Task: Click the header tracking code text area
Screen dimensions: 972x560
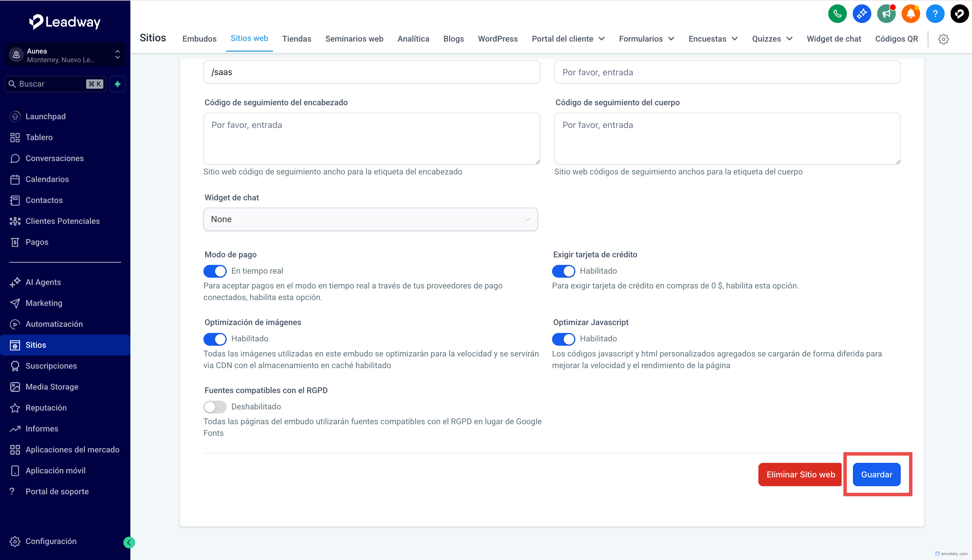Action: 371,138
